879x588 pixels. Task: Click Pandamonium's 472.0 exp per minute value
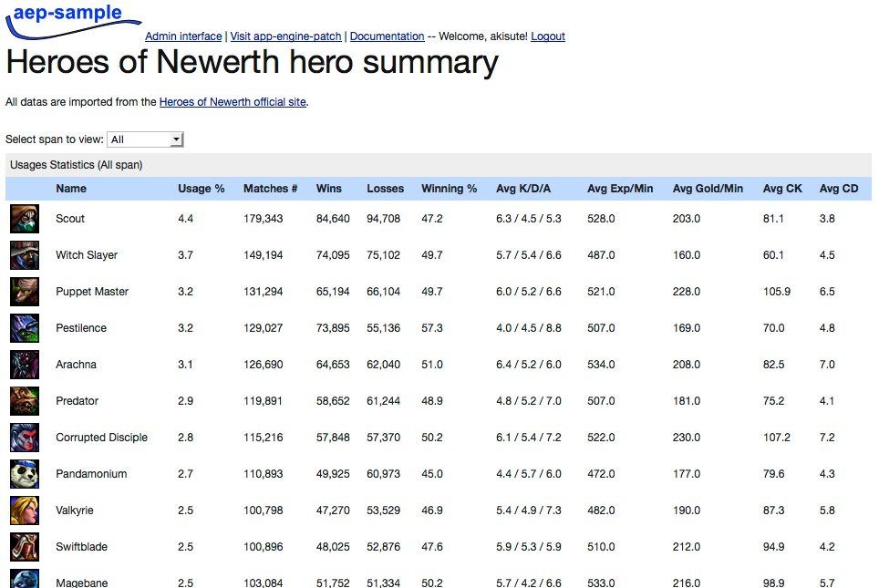601,474
